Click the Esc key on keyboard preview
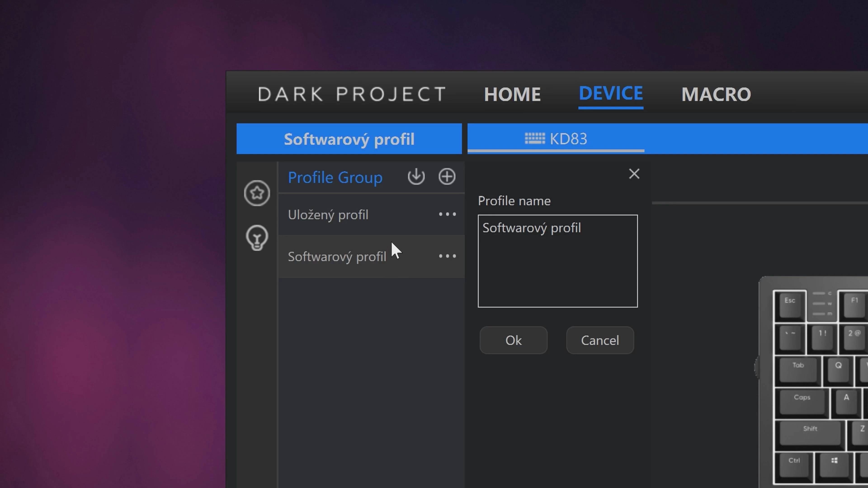 (x=790, y=306)
